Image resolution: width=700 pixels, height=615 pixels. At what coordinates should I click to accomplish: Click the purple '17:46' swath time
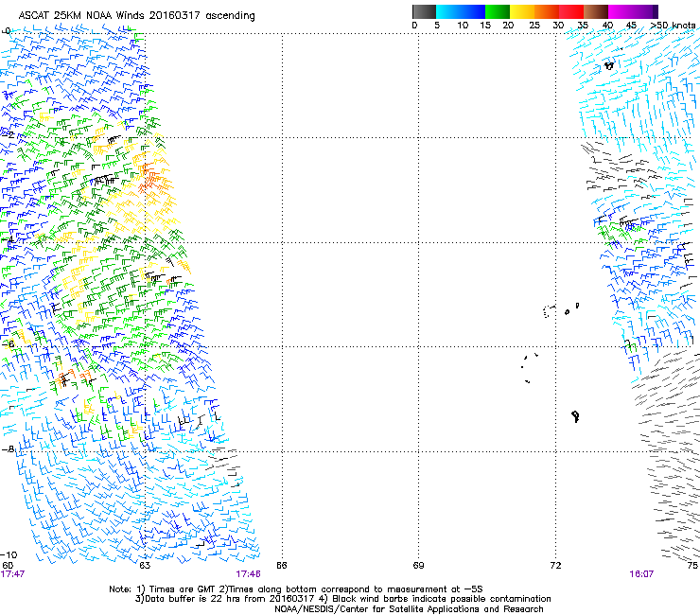[248, 574]
